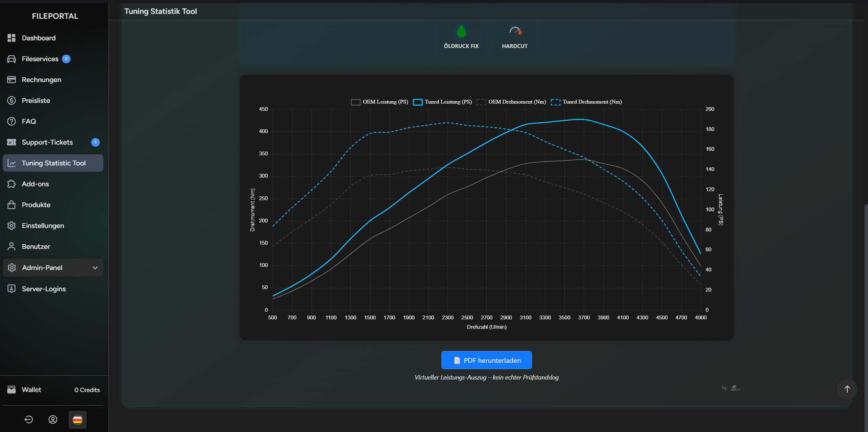868x432 pixels.
Task: Open Dashboard via its grid icon
Action: pyautogui.click(x=12, y=38)
